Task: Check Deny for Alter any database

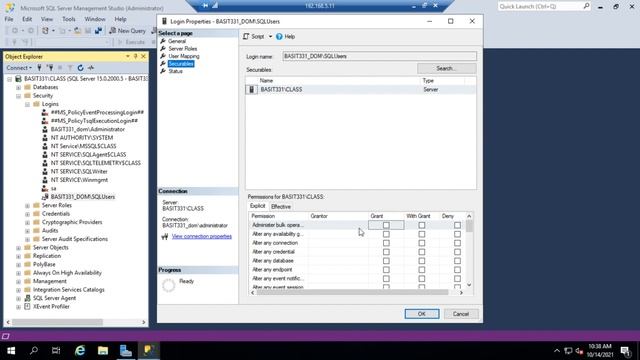Action: click(457, 261)
